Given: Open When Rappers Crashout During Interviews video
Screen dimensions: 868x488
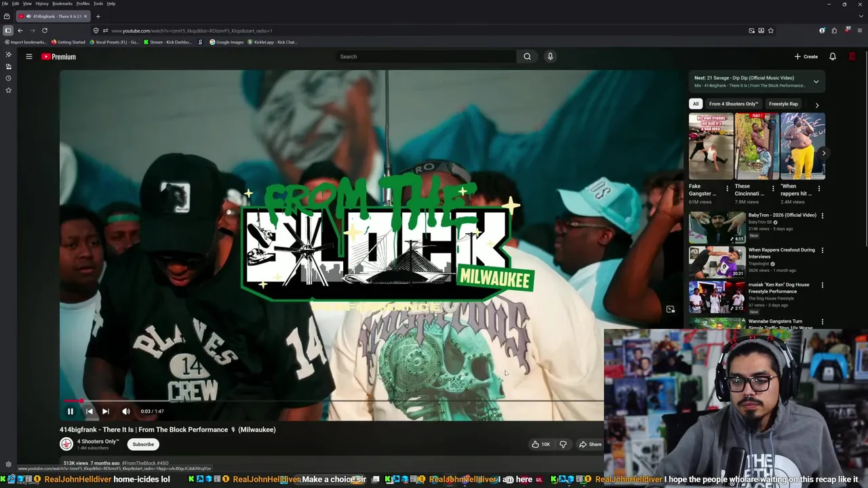Looking at the screenshot, I should (782, 253).
